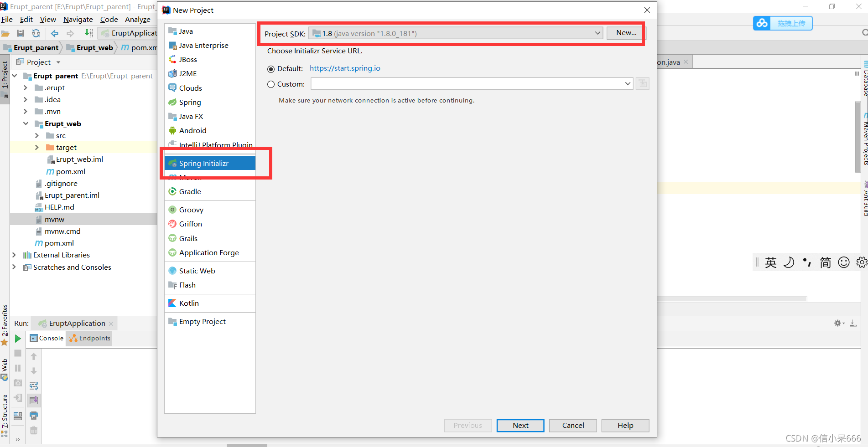
Task: Click the Next button
Action: click(x=520, y=425)
